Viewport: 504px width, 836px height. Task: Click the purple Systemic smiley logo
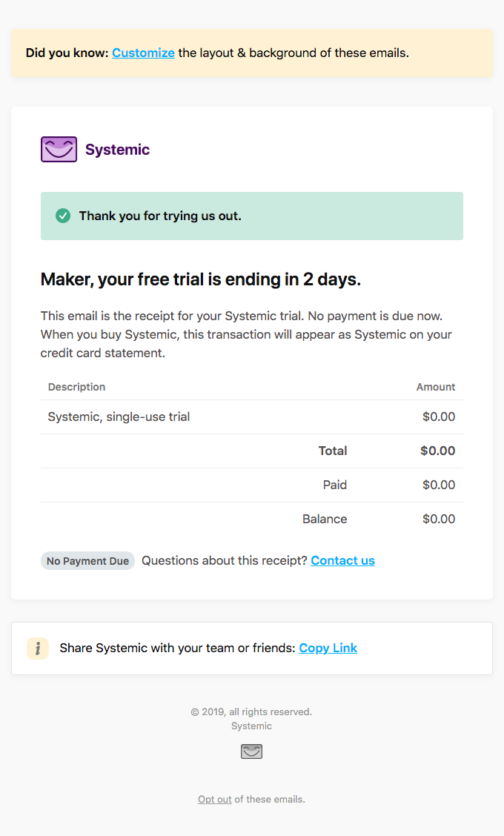click(59, 148)
